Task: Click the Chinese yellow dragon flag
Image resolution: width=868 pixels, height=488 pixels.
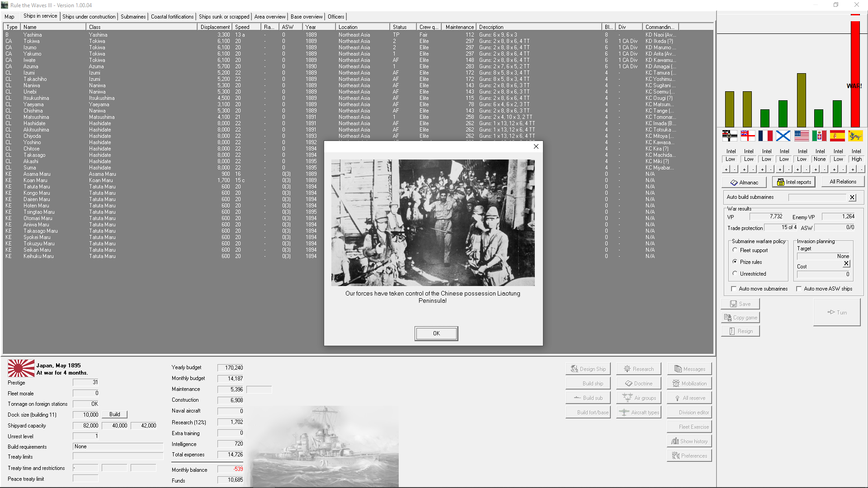Action: (855, 136)
